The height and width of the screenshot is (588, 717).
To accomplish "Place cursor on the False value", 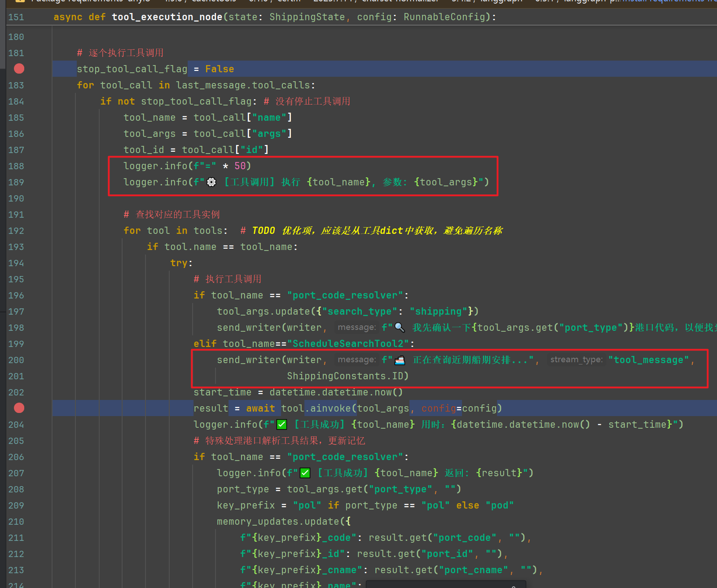I will (220, 69).
